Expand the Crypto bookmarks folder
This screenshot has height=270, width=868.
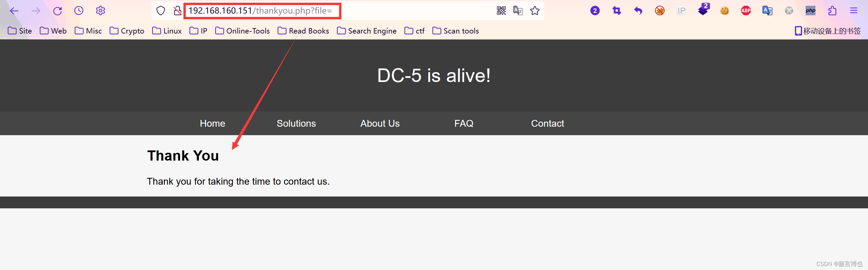coord(127,31)
